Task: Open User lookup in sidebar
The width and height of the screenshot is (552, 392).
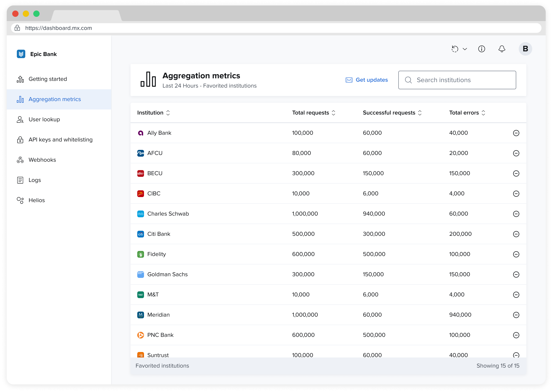Action: [44, 120]
